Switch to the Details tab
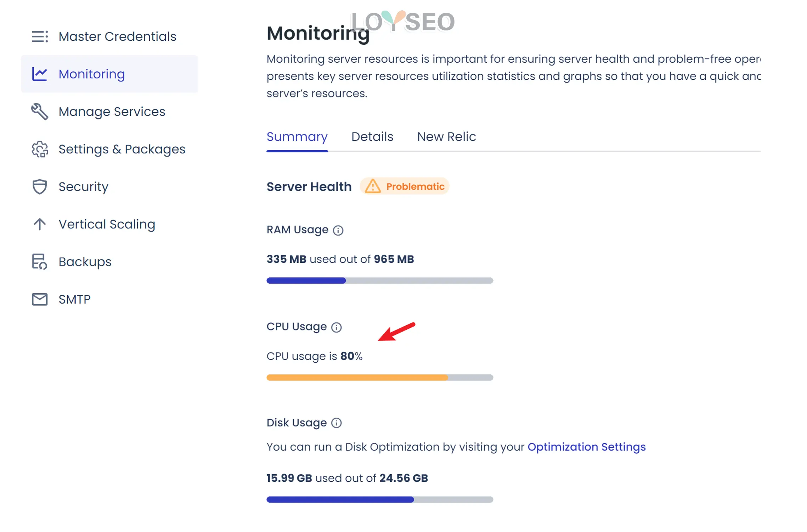This screenshot has height=532, width=807. (372, 136)
